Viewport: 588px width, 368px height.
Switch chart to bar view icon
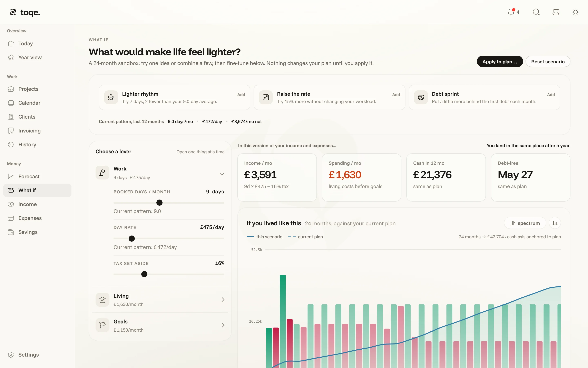click(555, 223)
